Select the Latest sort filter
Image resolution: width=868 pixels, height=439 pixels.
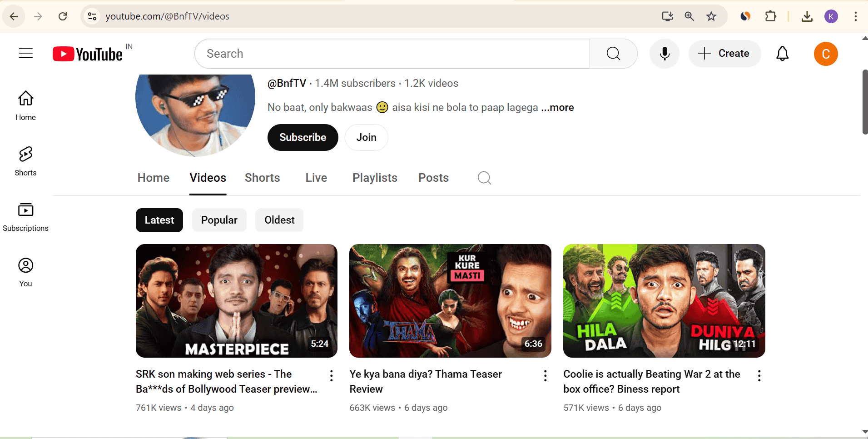(x=159, y=220)
